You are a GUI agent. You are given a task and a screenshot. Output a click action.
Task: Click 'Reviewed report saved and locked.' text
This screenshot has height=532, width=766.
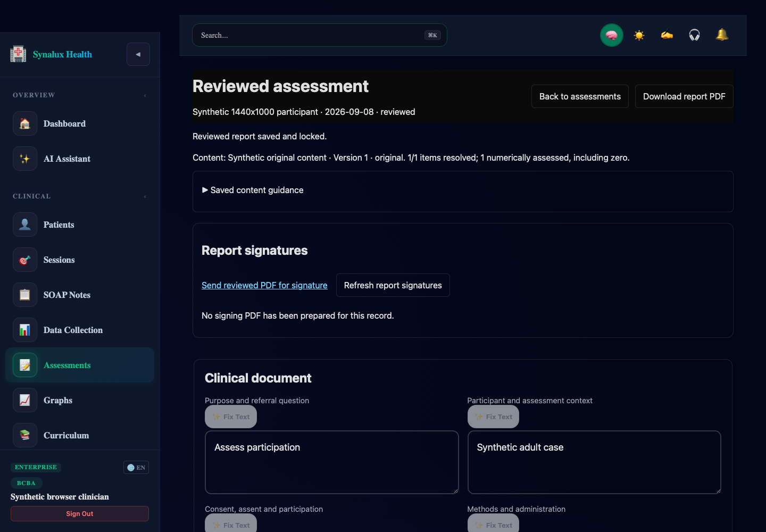click(x=260, y=136)
